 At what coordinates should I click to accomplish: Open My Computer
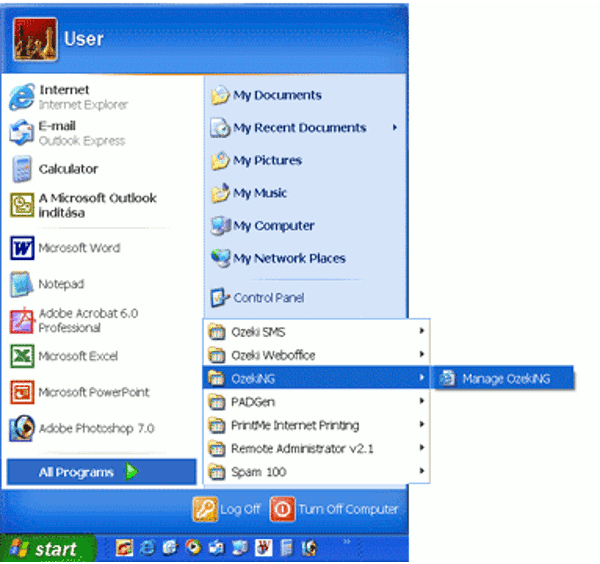262,226
